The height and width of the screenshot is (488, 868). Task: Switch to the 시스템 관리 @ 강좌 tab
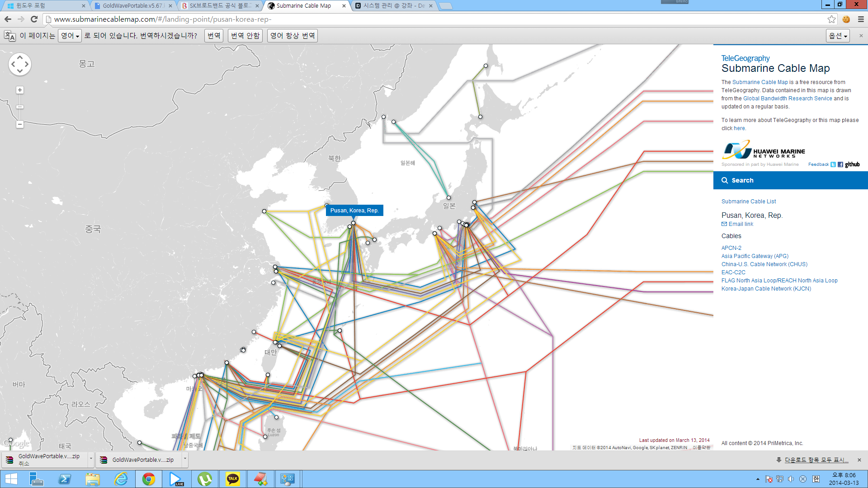point(393,6)
